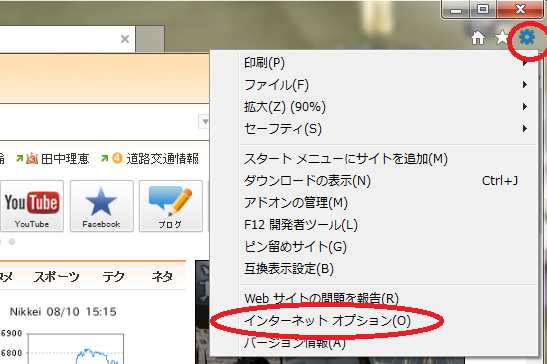Image resolution: width=547 pixels, height=364 pixels.
Task: Expand the 印刷(P) submenu
Action: 388,63
